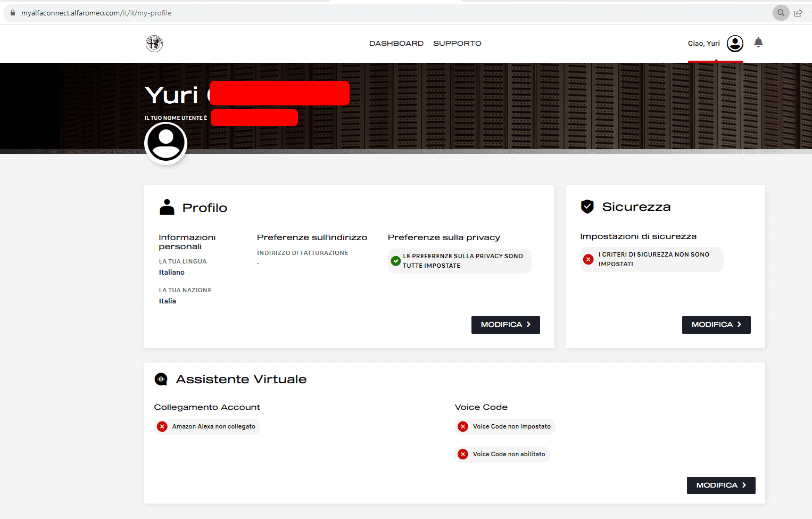812x519 pixels.
Task: Open the SUPPORTO menu item
Action: click(457, 44)
